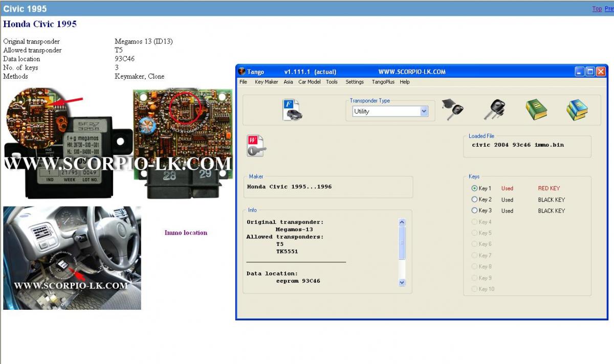Select the write key icon with red W
Screen dimensions: 614x364
pyautogui.click(x=256, y=146)
